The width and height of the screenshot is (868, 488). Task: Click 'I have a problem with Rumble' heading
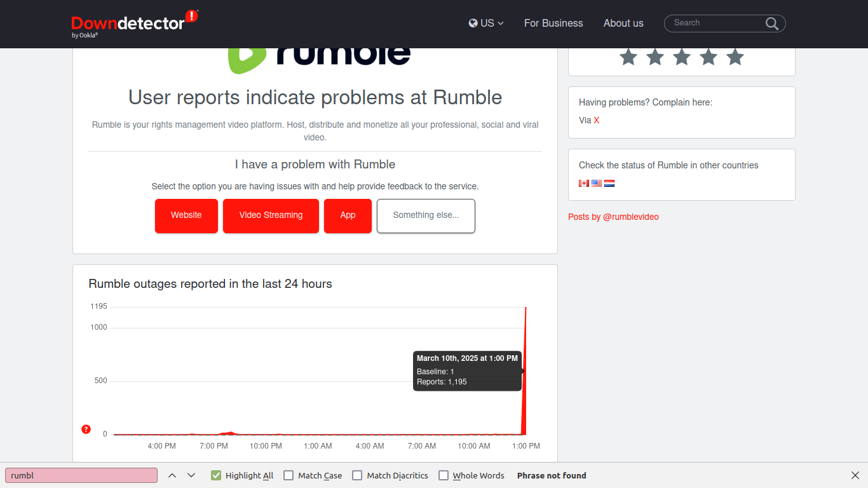pyautogui.click(x=315, y=165)
